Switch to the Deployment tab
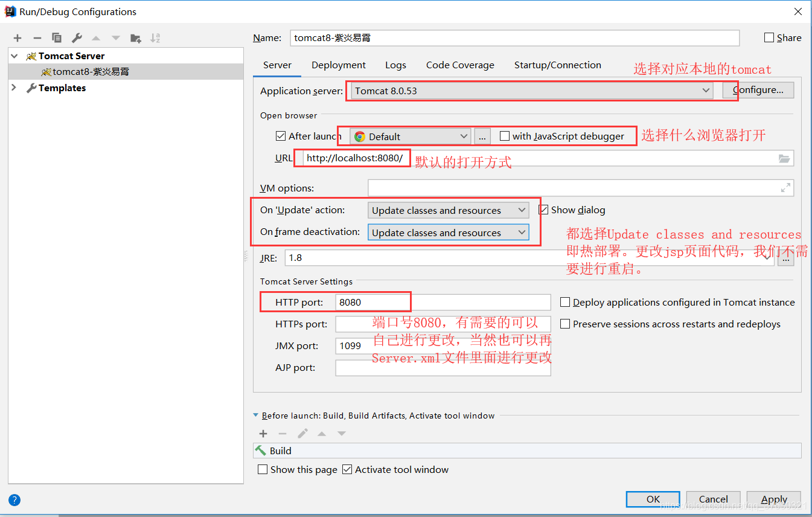This screenshot has width=812, height=517. pos(339,65)
